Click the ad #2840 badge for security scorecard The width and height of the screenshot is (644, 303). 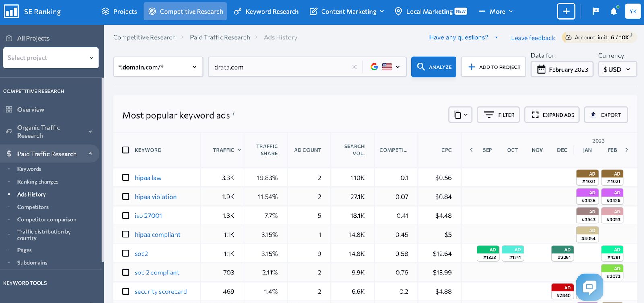click(563, 291)
